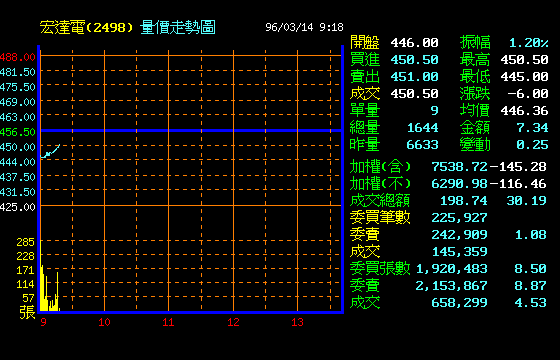Click the 488.00 upper limit price label

pyautogui.click(x=18, y=57)
